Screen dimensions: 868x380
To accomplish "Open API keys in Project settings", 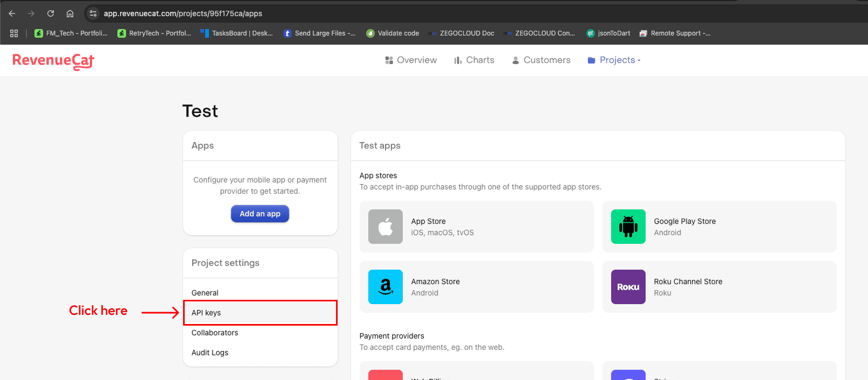I will pos(206,313).
